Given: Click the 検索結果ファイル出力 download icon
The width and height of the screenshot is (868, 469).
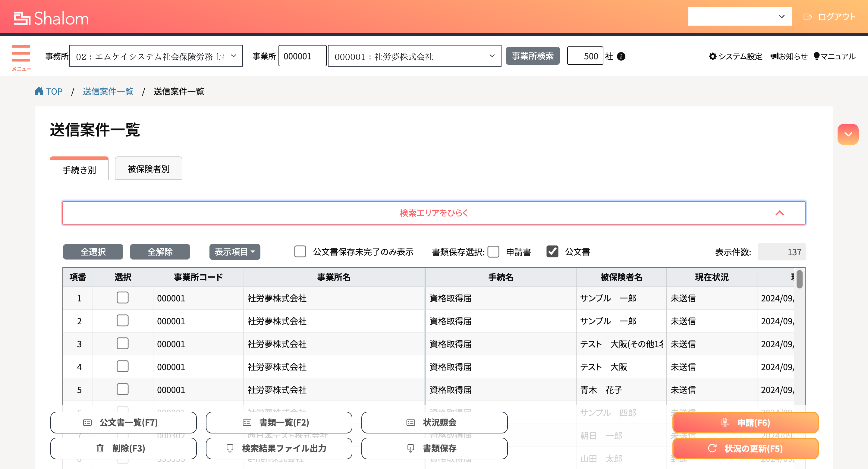Looking at the screenshot, I should [230, 449].
